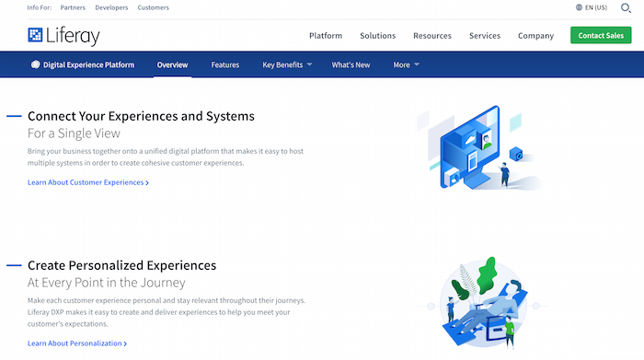Select the Overview tab
The width and height of the screenshot is (644, 360).
click(x=173, y=65)
